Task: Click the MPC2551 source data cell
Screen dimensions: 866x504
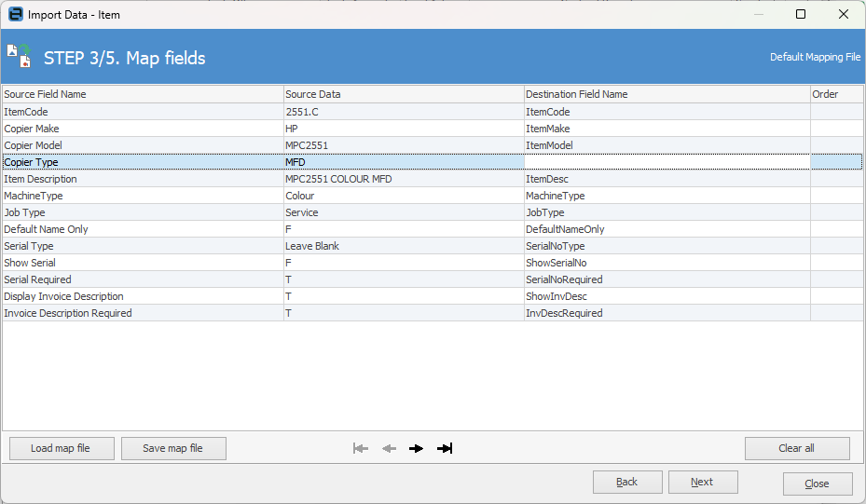Action: click(404, 145)
